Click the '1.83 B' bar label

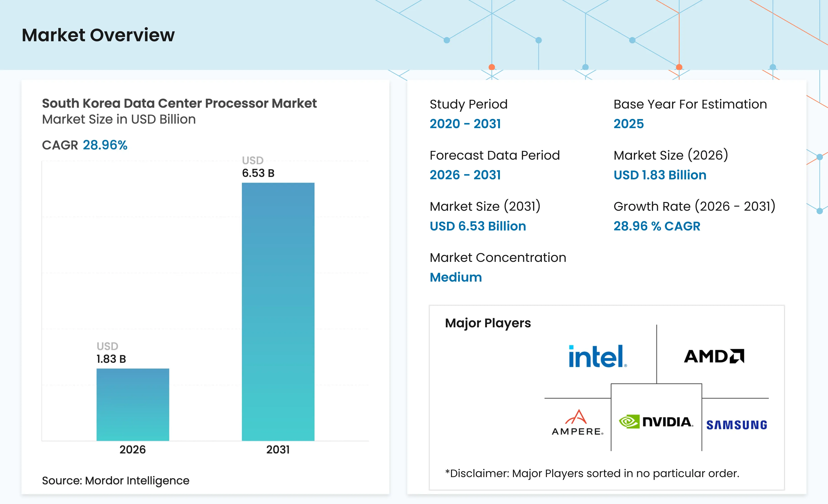(111, 359)
